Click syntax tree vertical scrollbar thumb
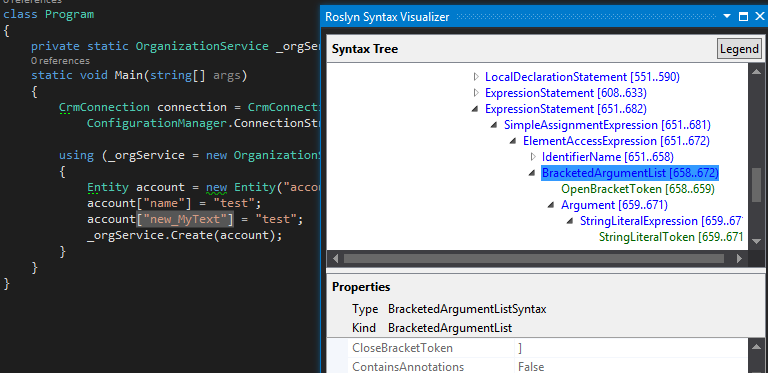 (757, 184)
